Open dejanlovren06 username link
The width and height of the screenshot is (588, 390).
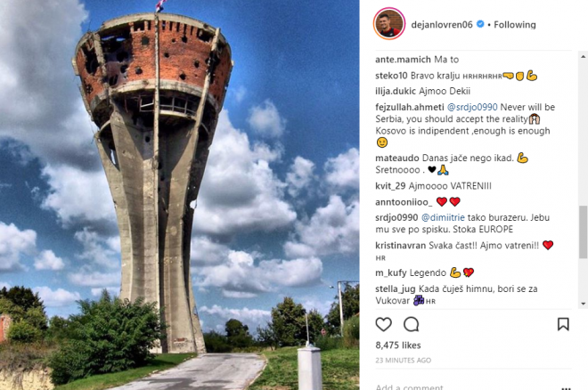[x=442, y=25]
